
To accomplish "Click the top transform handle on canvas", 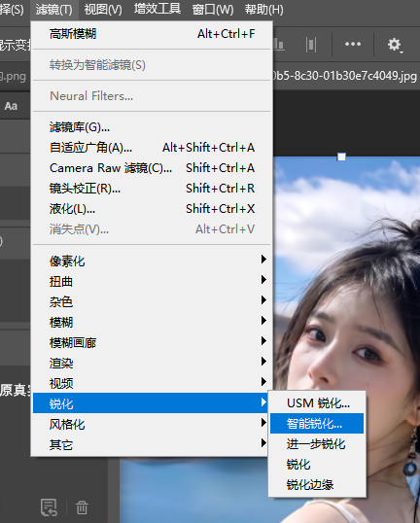I will pyautogui.click(x=341, y=157).
